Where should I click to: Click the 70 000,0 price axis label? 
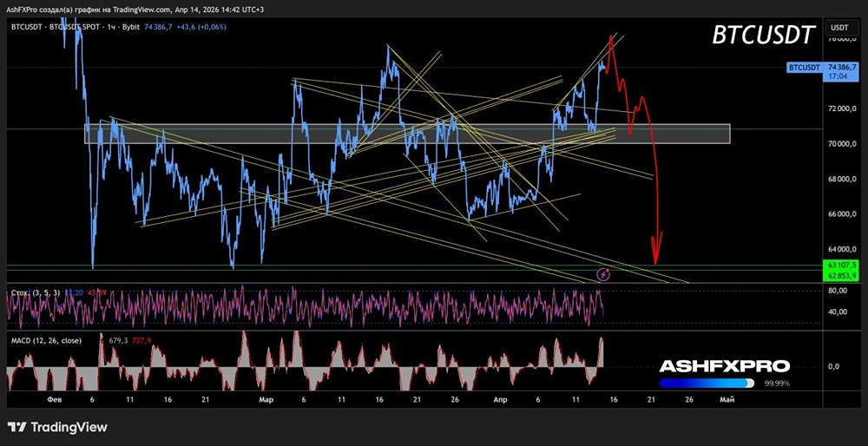(841, 144)
